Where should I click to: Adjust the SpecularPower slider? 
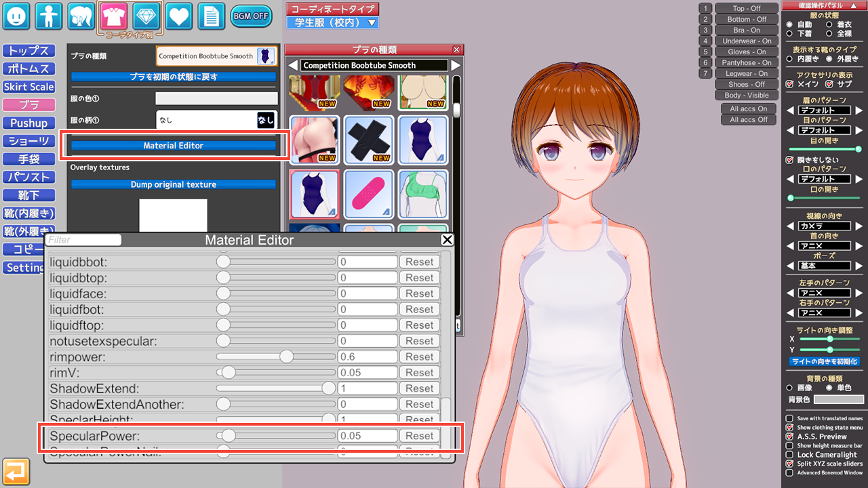click(x=275, y=436)
